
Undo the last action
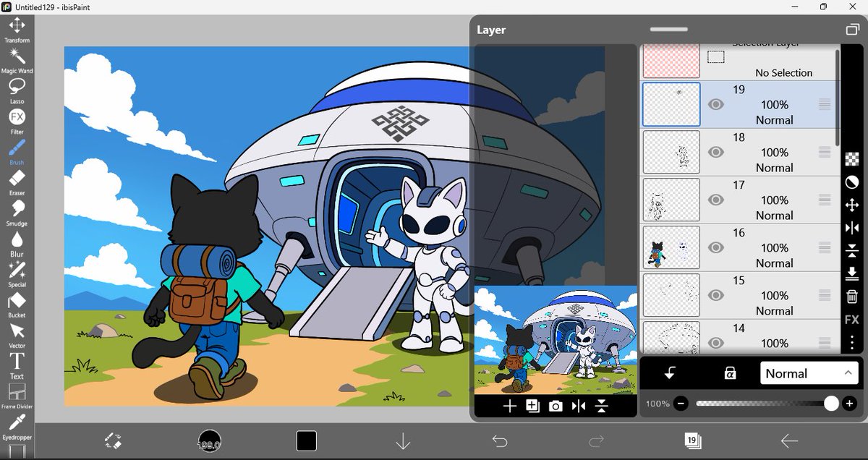click(x=499, y=440)
